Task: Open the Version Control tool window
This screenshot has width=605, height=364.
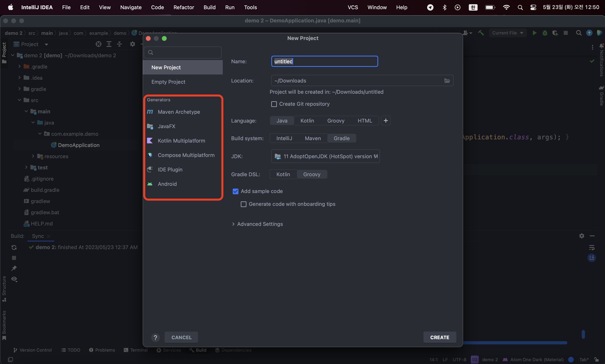Action: click(x=32, y=350)
